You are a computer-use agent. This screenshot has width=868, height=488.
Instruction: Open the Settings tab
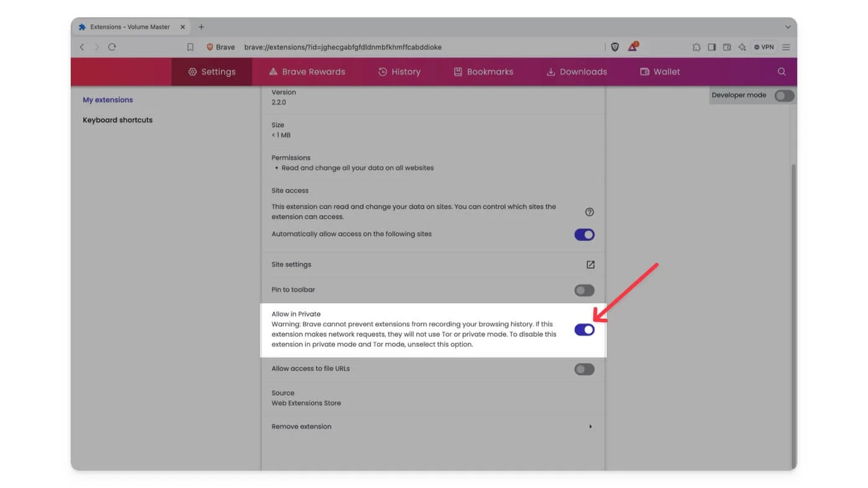tap(212, 72)
